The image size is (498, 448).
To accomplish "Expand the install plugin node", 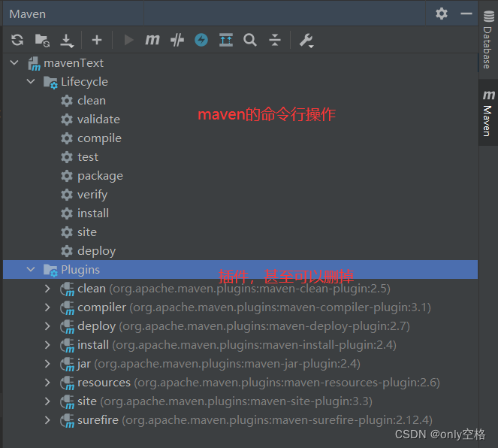I will [x=47, y=345].
